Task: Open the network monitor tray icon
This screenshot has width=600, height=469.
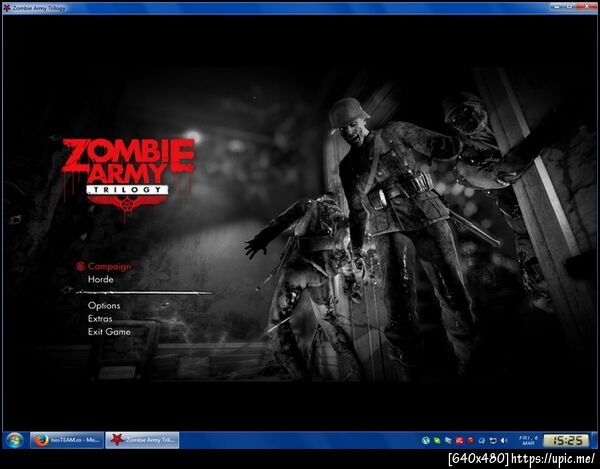Action: [493, 441]
